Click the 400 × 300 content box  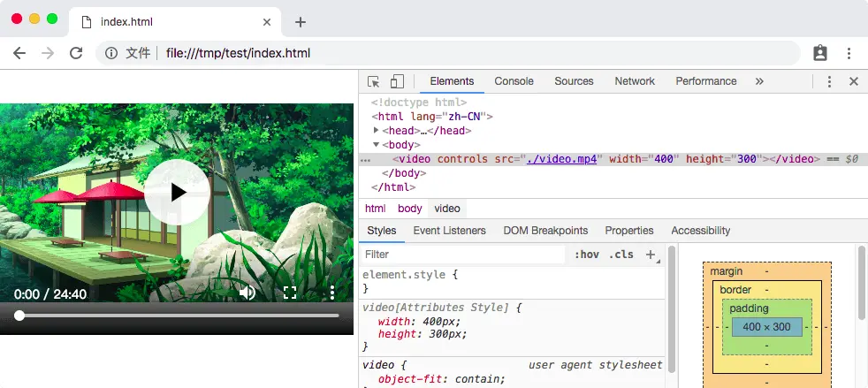[766, 327]
